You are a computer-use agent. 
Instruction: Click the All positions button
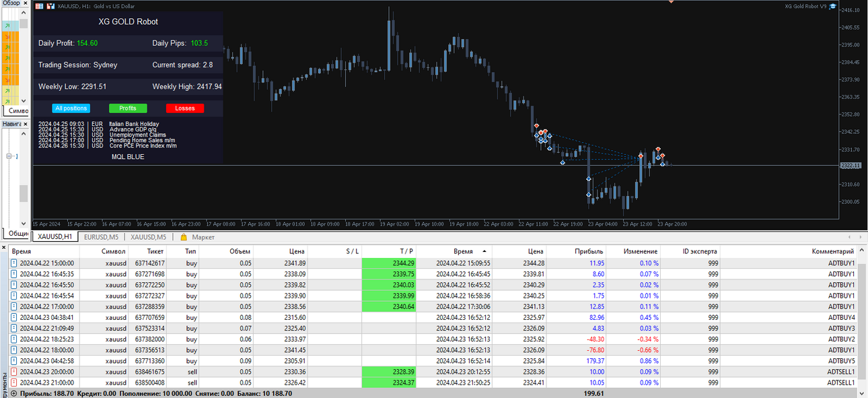tap(71, 108)
